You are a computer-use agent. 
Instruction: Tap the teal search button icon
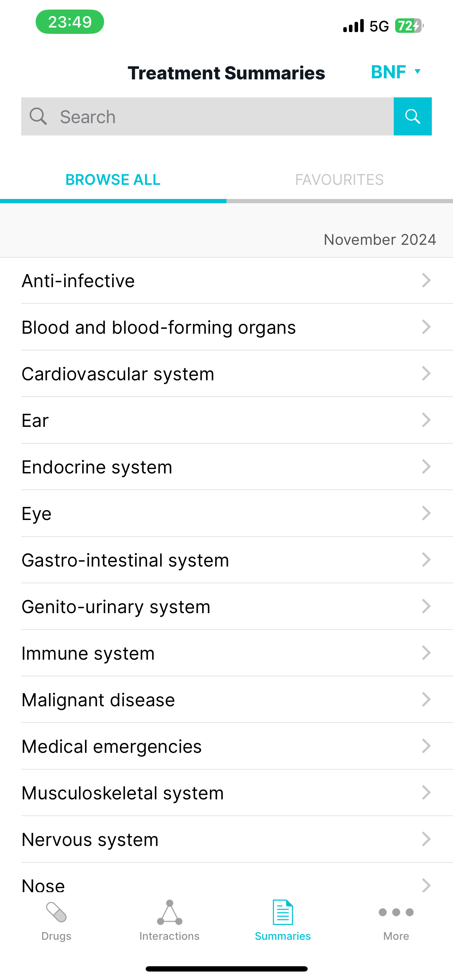412,116
